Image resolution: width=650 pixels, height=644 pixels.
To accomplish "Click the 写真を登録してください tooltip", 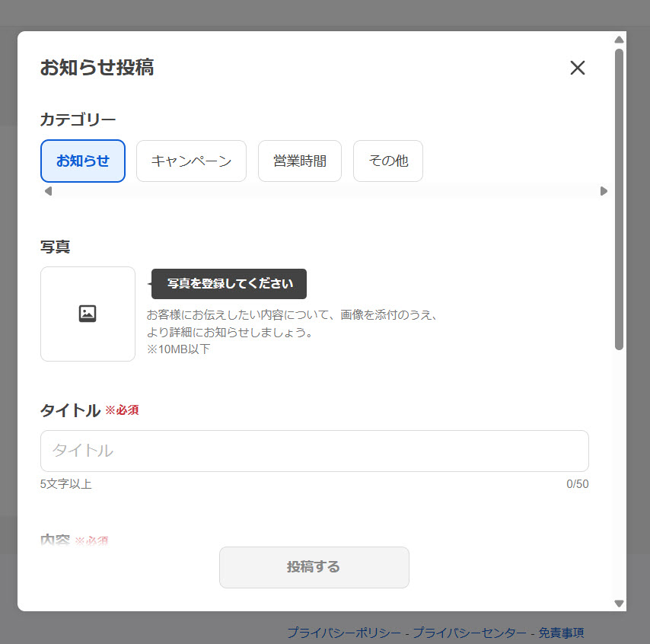I will (228, 283).
